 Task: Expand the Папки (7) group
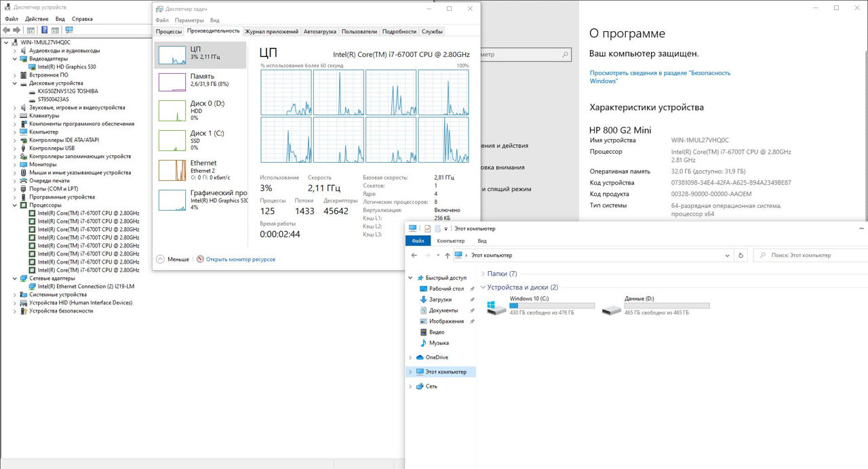[x=482, y=274]
